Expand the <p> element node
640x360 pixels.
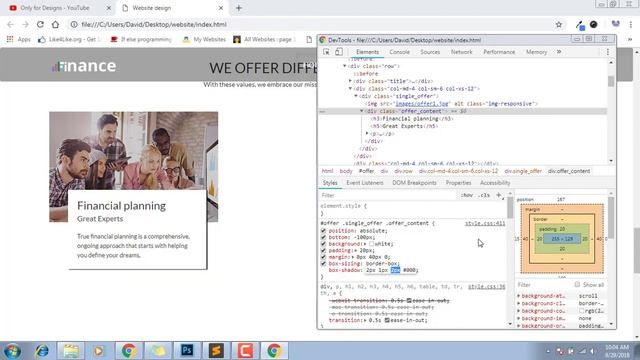(367, 133)
